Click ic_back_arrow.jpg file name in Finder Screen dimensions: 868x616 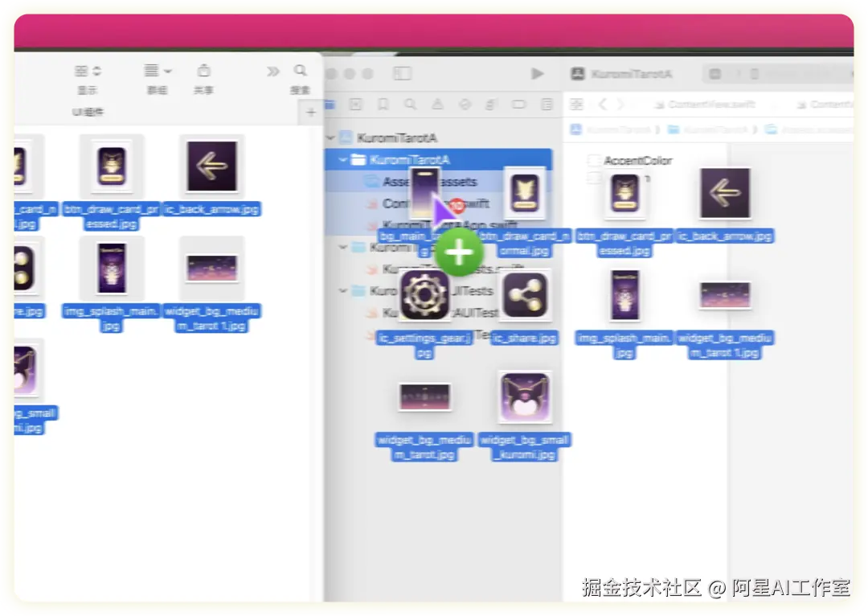click(212, 209)
